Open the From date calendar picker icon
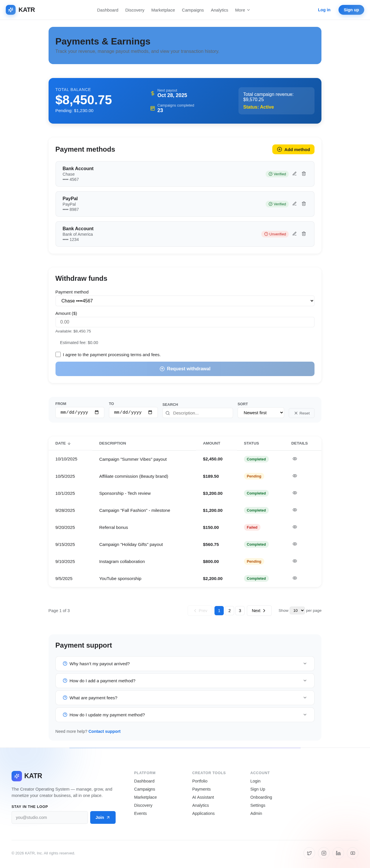The width and height of the screenshot is (370, 868). tap(97, 412)
